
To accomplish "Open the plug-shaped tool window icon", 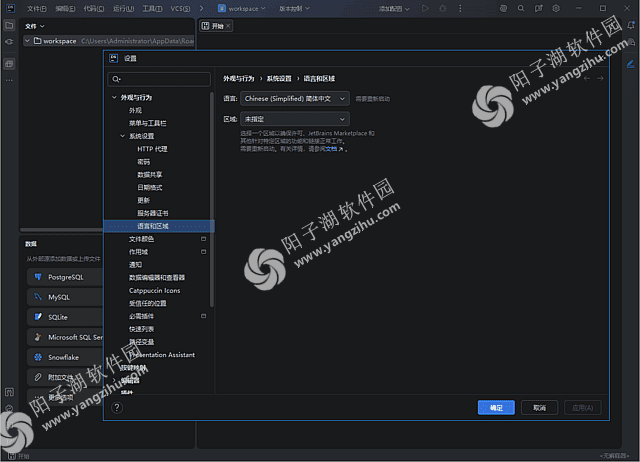I will click(9, 42).
